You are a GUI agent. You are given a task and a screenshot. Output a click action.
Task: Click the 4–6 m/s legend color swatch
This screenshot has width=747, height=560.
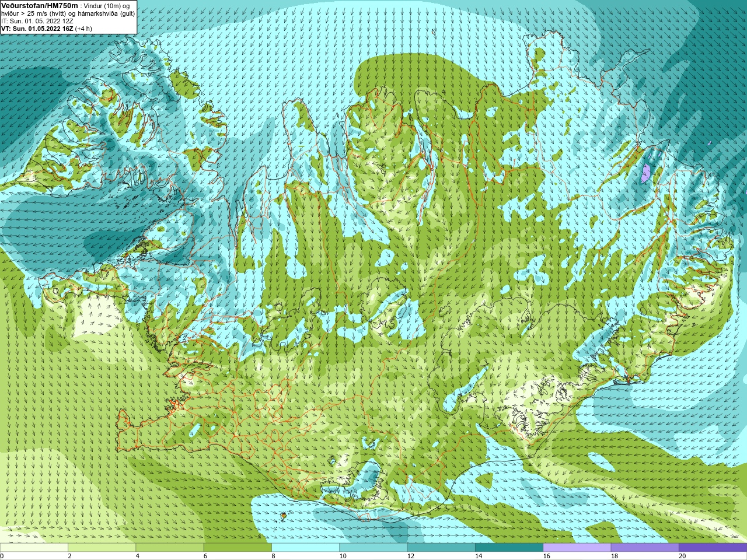click(x=169, y=548)
